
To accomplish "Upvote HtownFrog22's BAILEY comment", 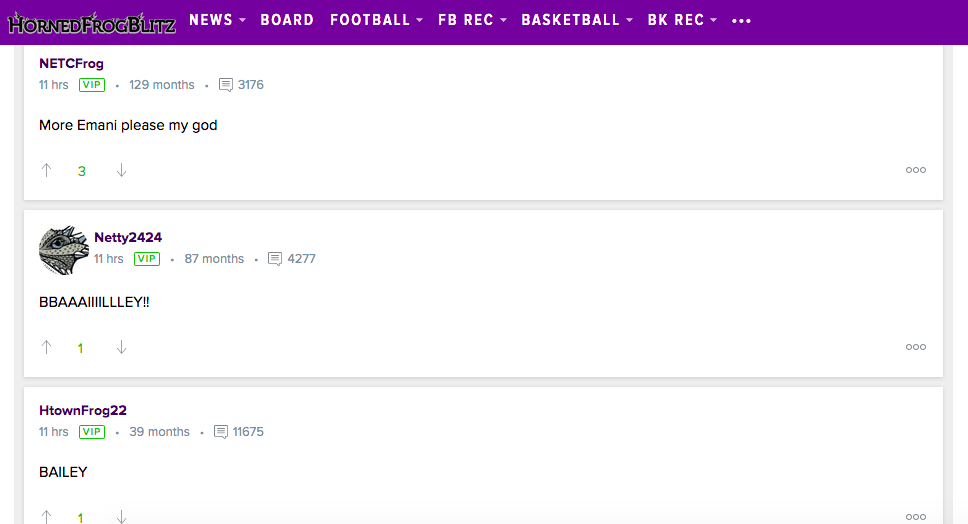I will click(46, 517).
